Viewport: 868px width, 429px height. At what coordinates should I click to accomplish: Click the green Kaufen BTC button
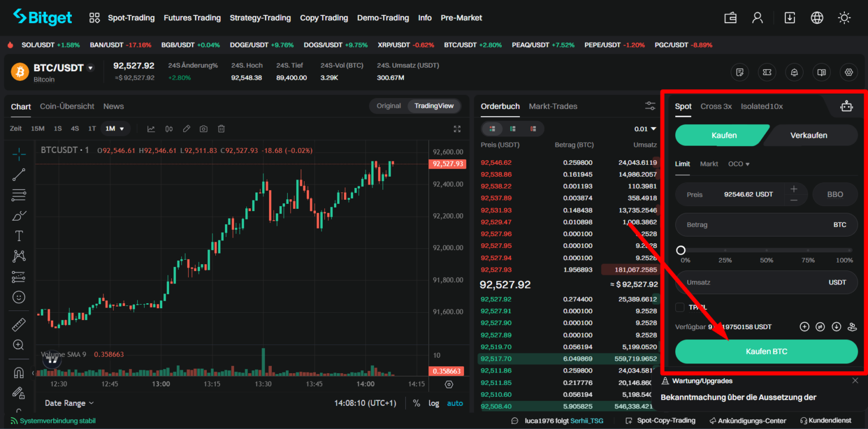click(x=766, y=351)
